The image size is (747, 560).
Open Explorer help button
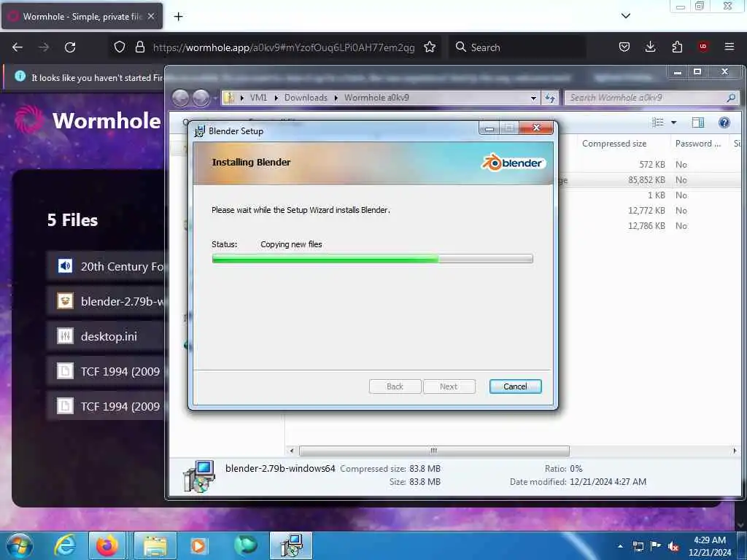tap(724, 122)
